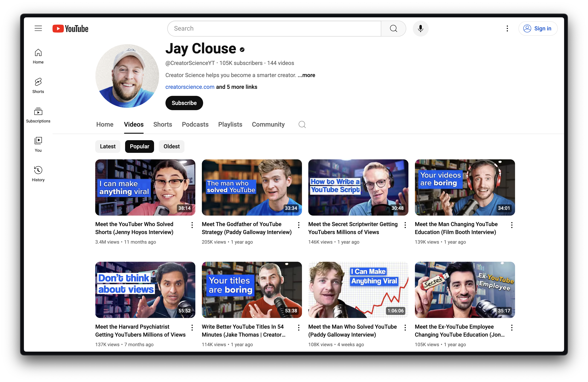Open 'Meet the Man Who Solved YouTube' title
The width and height of the screenshot is (588, 382).
pos(352,331)
